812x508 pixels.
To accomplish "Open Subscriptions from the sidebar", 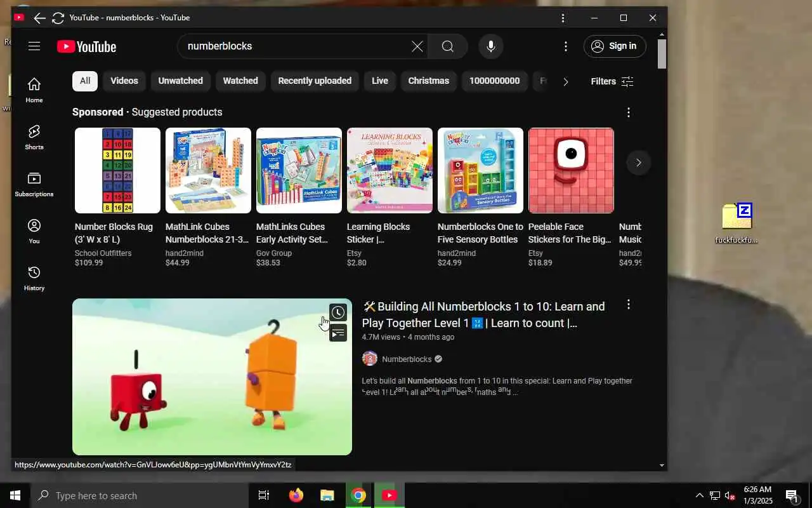I will click(34, 184).
